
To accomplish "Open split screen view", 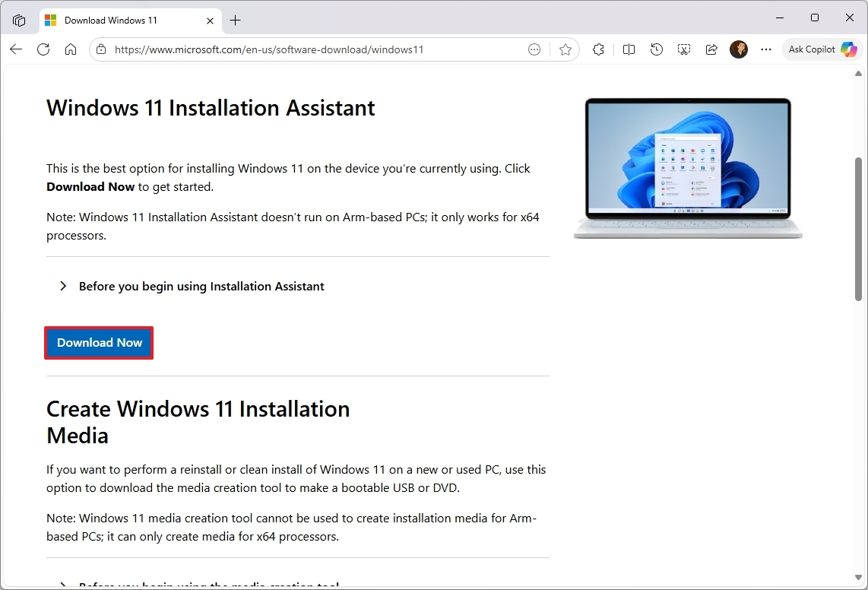I will (629, 49).
